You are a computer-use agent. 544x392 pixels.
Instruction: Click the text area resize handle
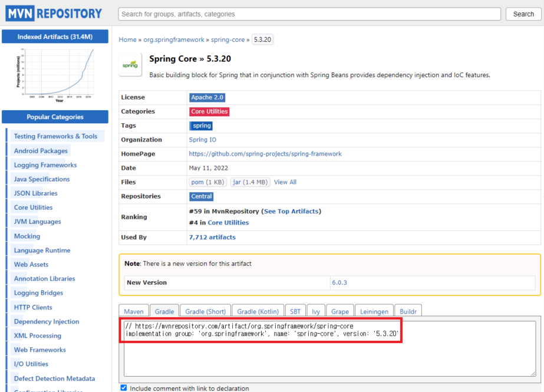point(533,373)
